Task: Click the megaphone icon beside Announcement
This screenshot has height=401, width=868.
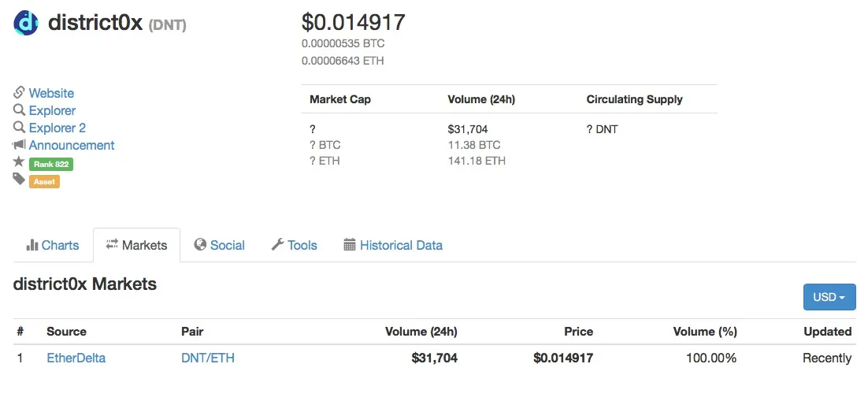Action: [19, 144]
